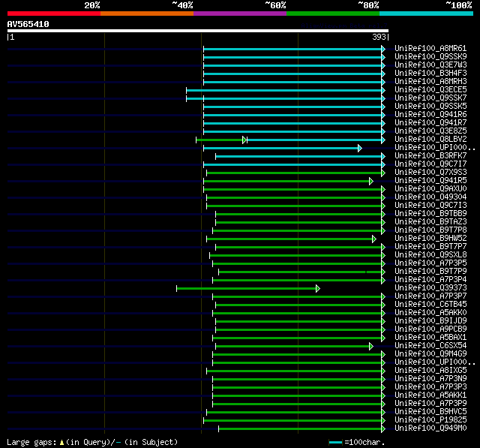This screenshot has width=480, height=448.
Task: Open hit UniRef100_A8MR61
Action: pyautogui.click(x=430, y=48)
